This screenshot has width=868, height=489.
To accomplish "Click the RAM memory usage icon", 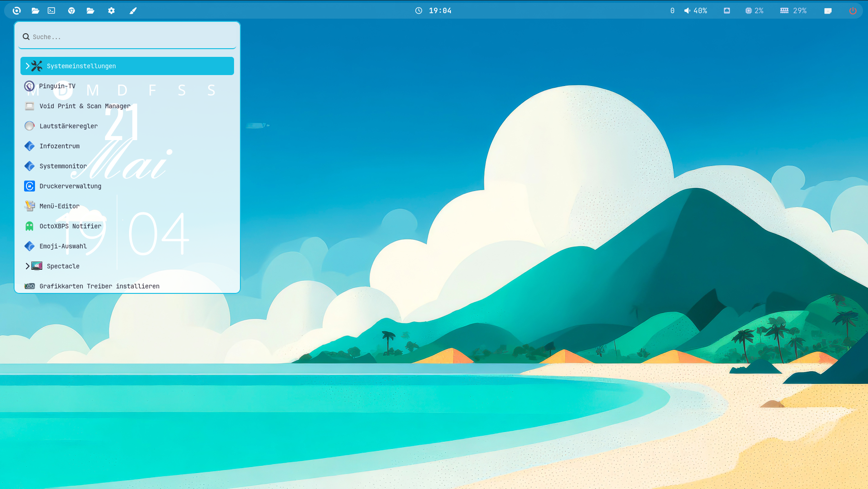I will [x=784, y=10].
